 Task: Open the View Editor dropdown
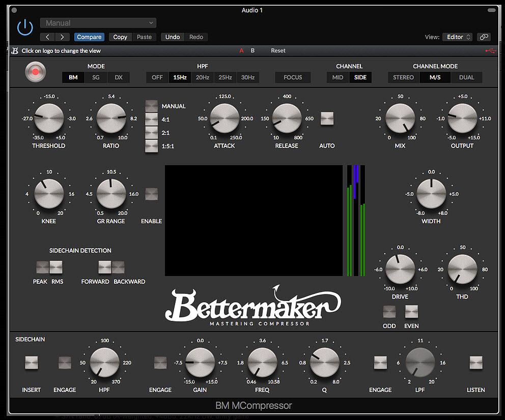point(457,37)
